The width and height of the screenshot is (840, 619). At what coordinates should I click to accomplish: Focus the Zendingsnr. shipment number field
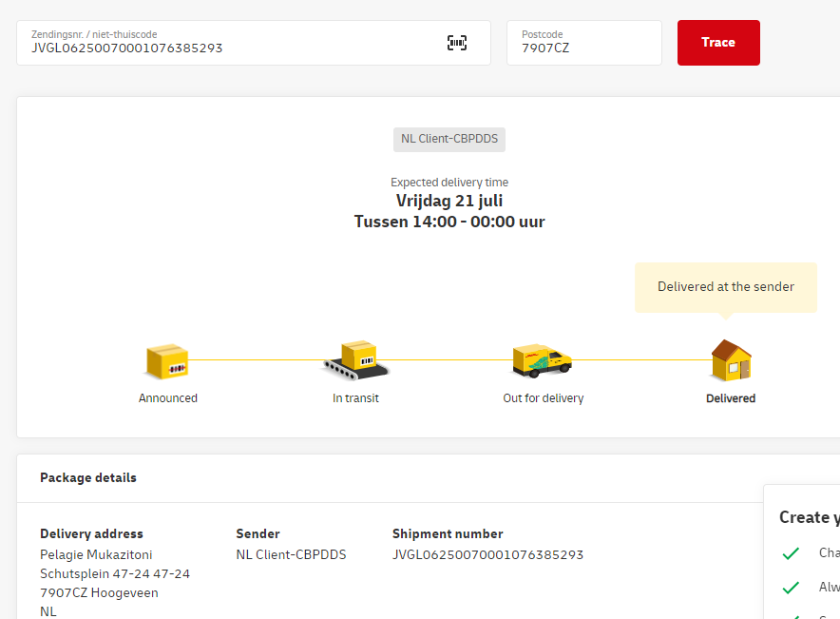click(228, 48)
